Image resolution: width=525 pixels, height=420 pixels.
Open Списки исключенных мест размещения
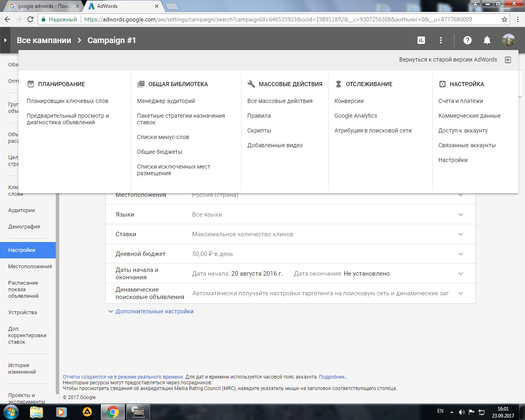173,170
